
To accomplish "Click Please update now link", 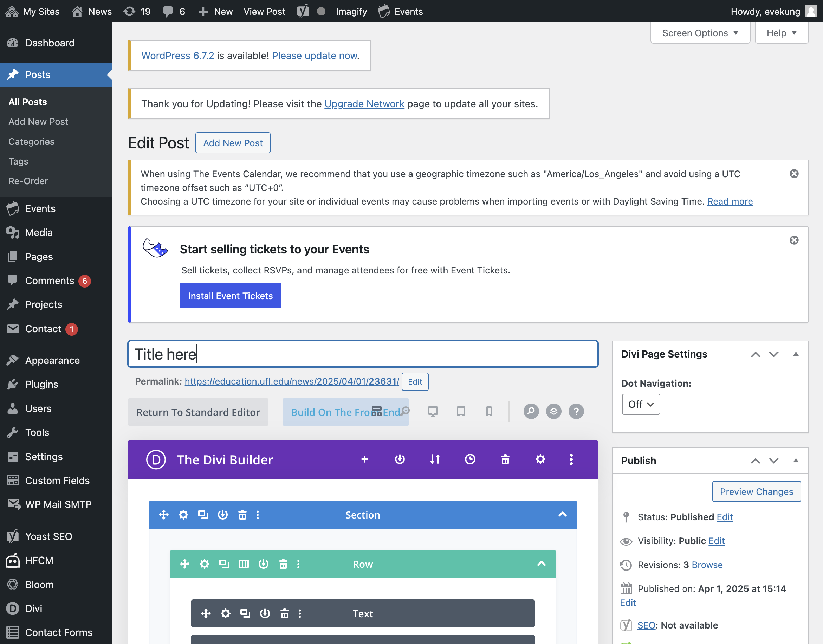I will click(x=314, y=56).
